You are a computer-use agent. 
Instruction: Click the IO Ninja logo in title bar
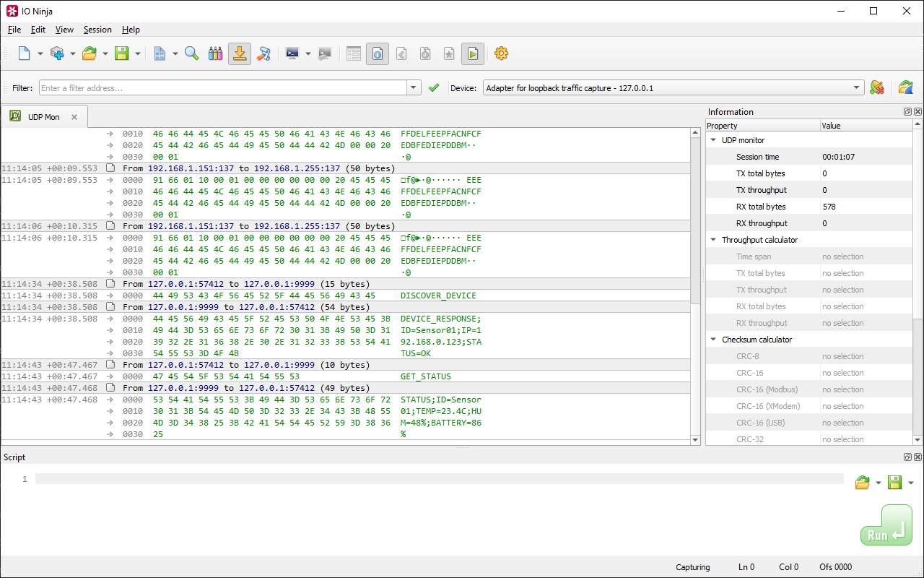(12, 11)
